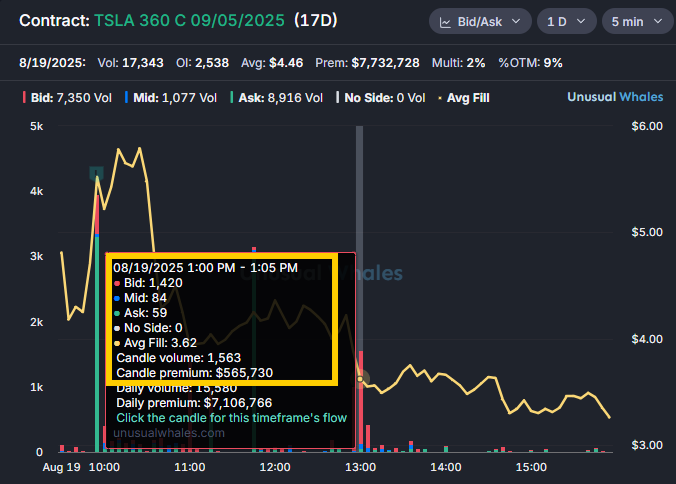
Task: Click the 'Candle premium: $565,730' tooltip line
Action: click(x=194, y=373)
